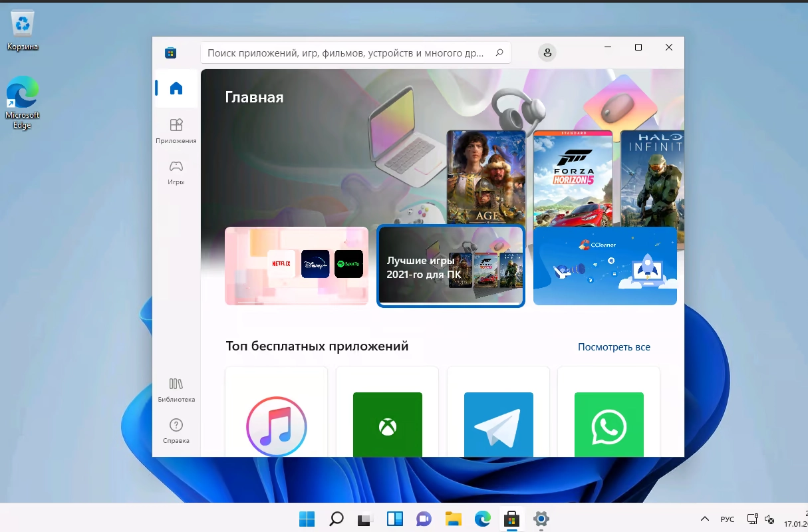This screenshot has height=532, width=808.
Task: Go to Игры section in sidebar
Action: (x=176, y=172)
